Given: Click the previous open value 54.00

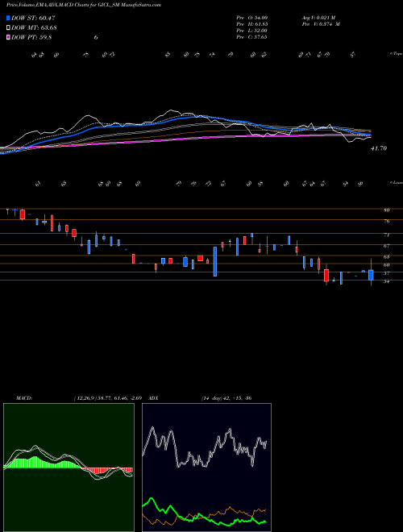Looking at the screenshot, I should pos(260,18).
